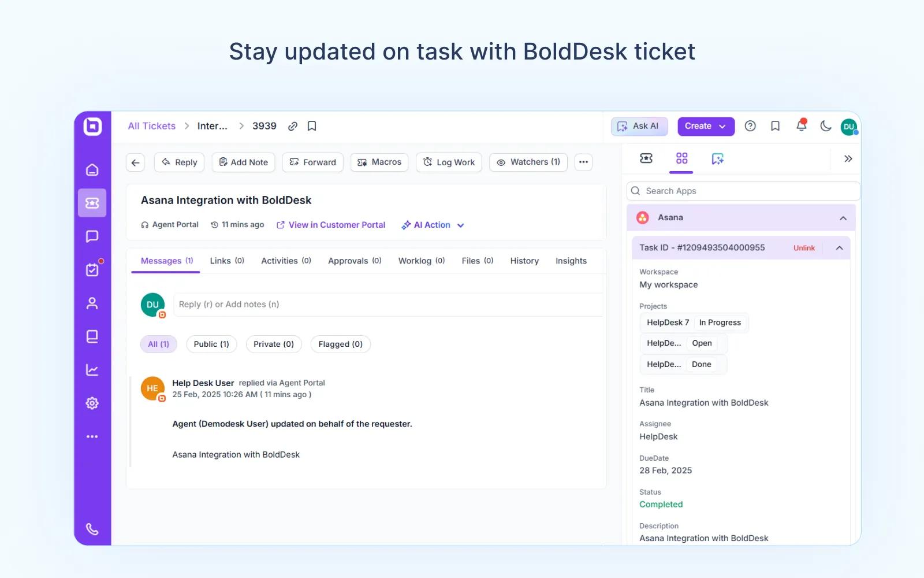Copy ticket link using chain icon
This screenshot has height=578, width=924.
tap(293, 127)
